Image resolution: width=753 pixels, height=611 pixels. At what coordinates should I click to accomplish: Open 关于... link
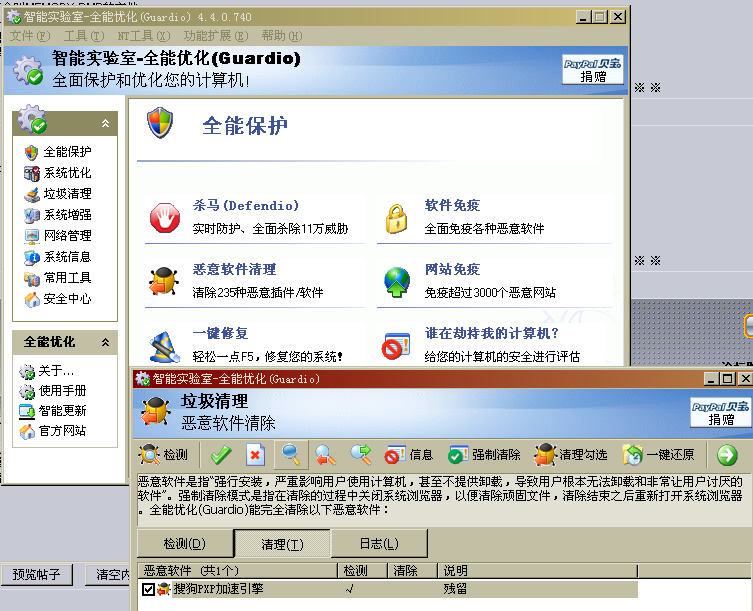pos(56,370)
